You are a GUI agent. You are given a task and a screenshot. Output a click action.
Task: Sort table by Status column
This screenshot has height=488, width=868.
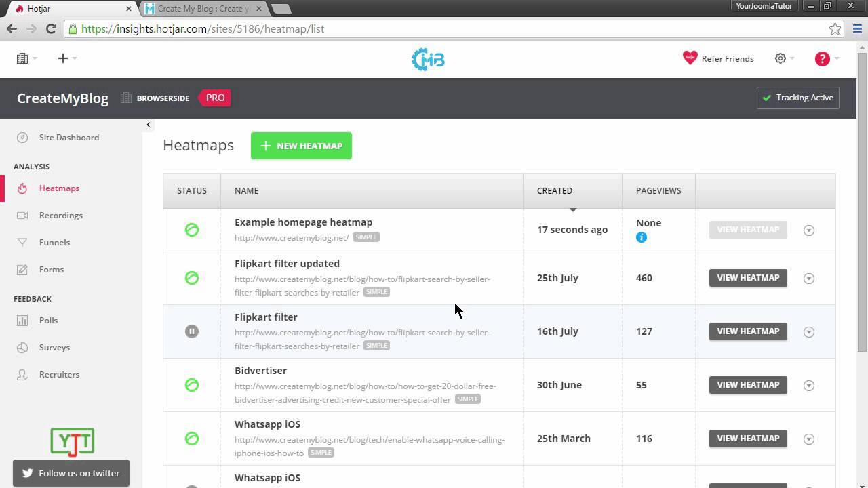coord(192,190)
